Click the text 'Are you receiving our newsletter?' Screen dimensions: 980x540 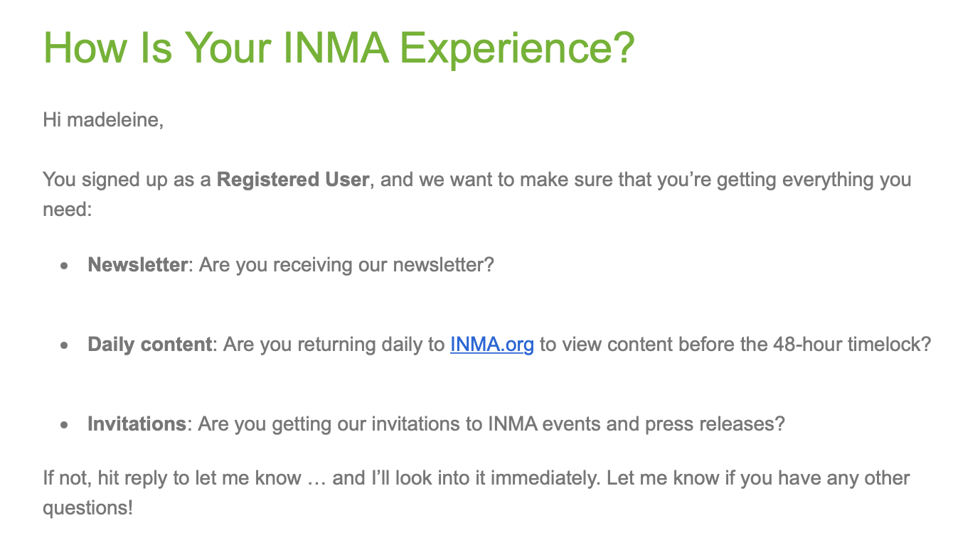click(346, 265)
